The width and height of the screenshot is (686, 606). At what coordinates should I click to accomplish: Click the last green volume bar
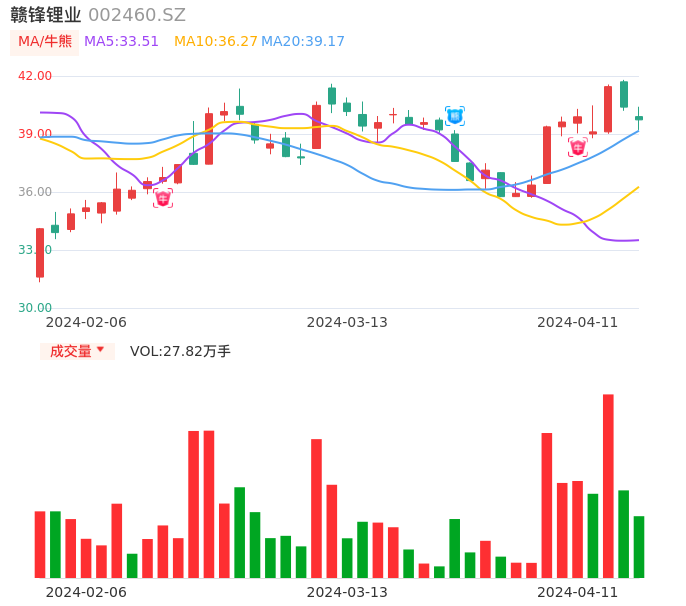639,547
